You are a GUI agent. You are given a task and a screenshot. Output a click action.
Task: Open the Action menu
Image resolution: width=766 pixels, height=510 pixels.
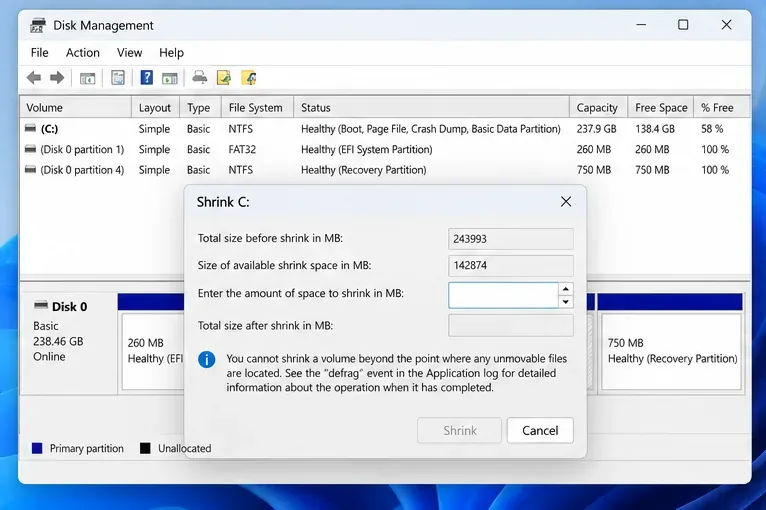point(83,53)
